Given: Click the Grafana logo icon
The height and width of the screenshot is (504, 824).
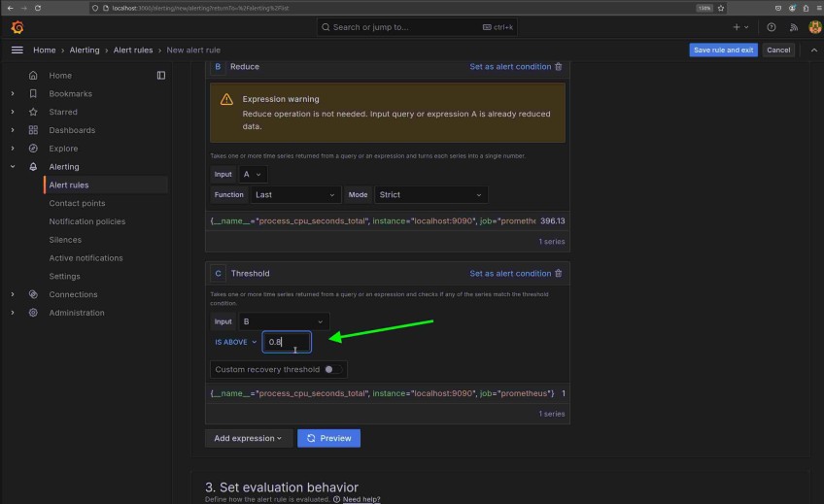Looking at the screenshot, I should (x=17, y=27).
